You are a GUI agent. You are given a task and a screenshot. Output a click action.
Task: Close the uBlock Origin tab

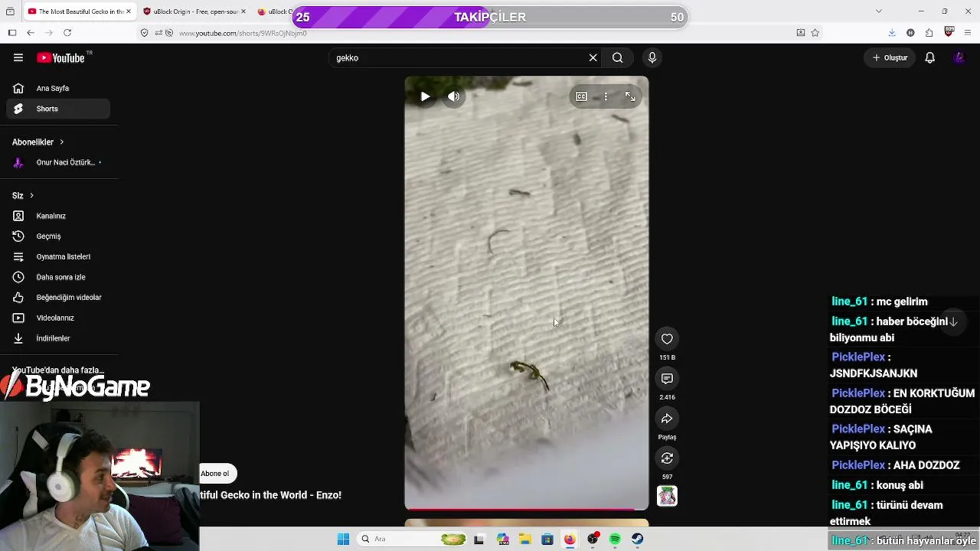243,11
